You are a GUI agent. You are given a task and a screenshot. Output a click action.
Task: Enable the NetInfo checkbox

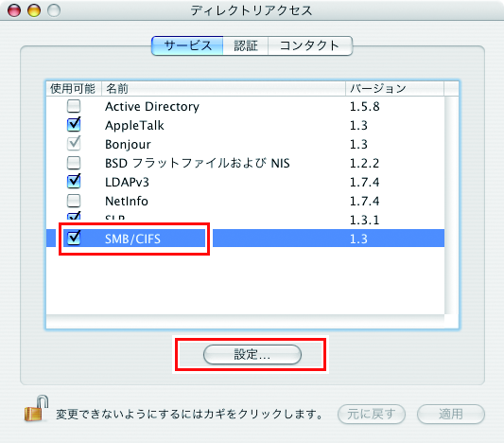[x=74, y=201]
